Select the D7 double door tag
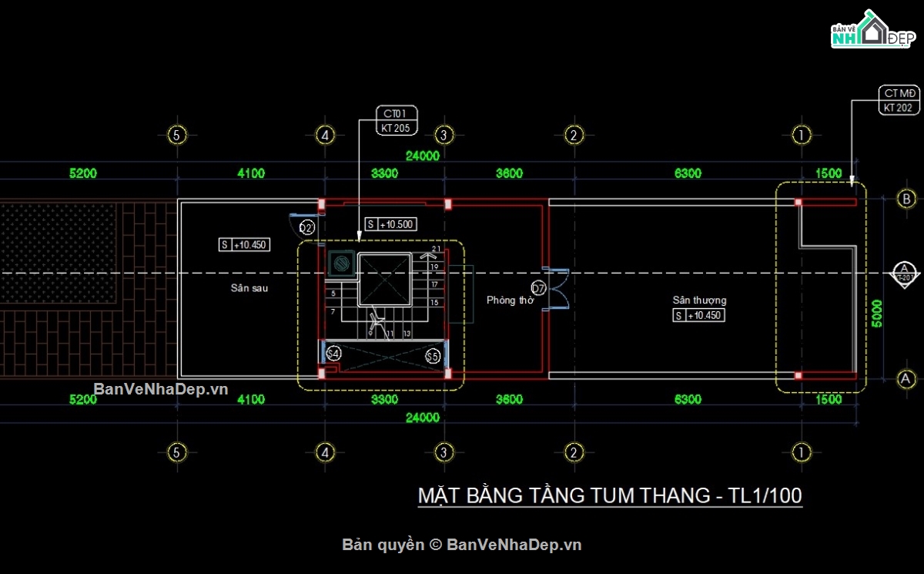Screen dimensions: 924x574 point(539,289)
